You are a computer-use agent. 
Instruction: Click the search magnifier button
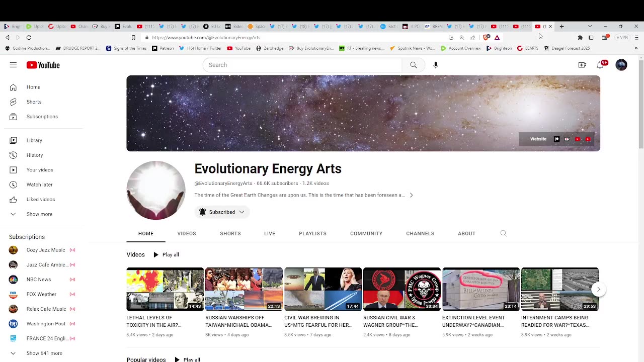[x=414, y=65]
